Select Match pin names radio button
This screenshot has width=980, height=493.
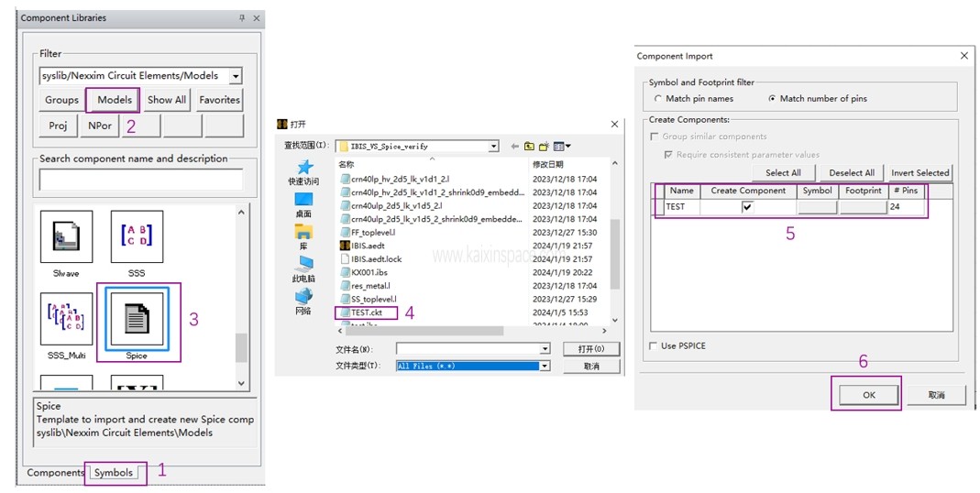(x=658, y=98)
